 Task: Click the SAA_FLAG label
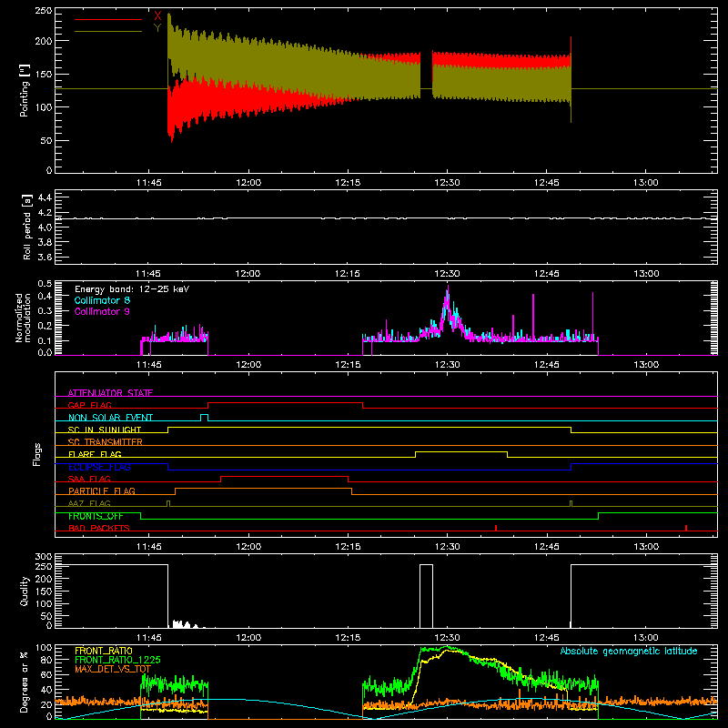89,479
